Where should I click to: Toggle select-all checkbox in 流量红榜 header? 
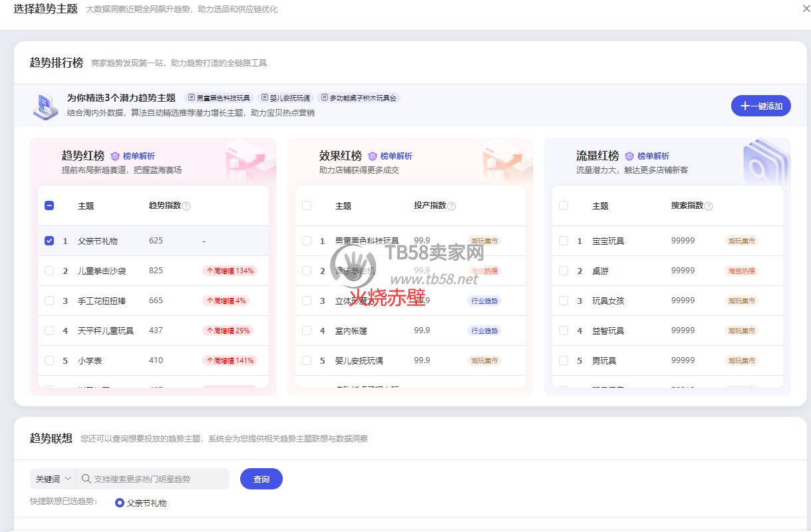coord(564,205)
